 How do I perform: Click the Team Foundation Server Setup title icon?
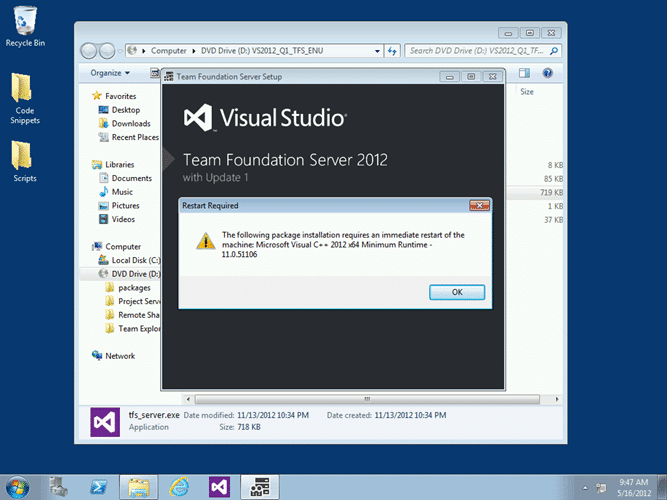pos(169,77)
